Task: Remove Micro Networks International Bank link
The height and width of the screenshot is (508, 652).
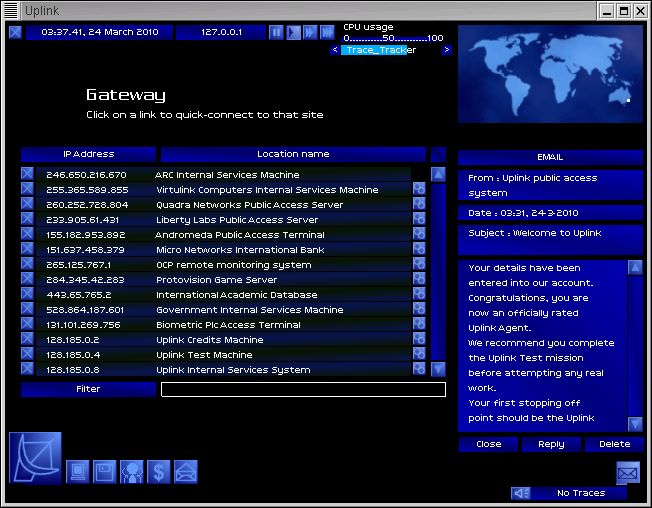Action: click(x=27, y=248)
